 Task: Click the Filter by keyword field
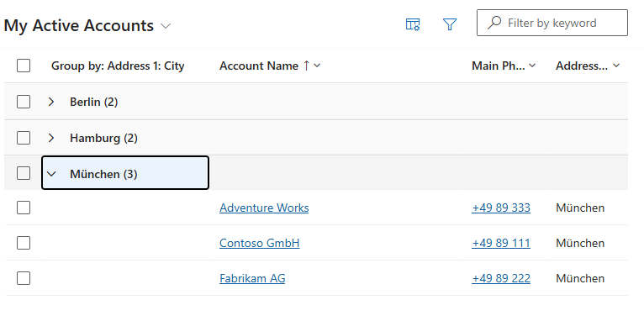[552, 23]
